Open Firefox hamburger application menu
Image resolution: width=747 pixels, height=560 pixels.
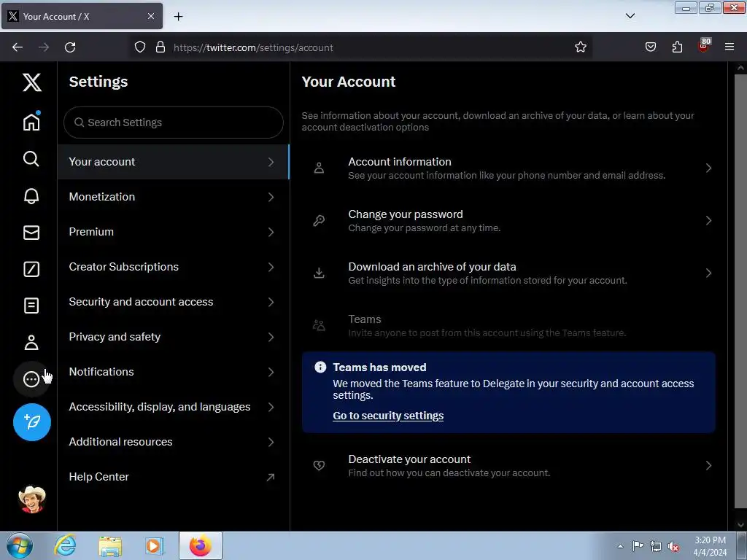[729, 47]
